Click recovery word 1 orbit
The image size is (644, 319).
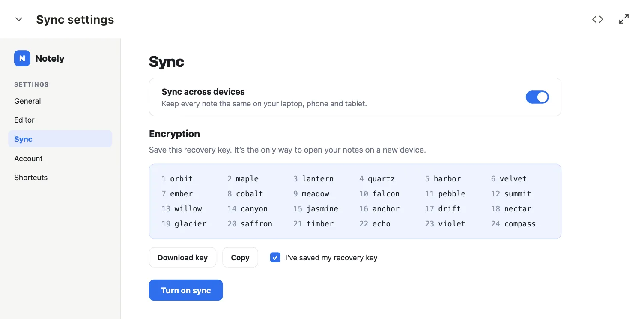point(177,179)
